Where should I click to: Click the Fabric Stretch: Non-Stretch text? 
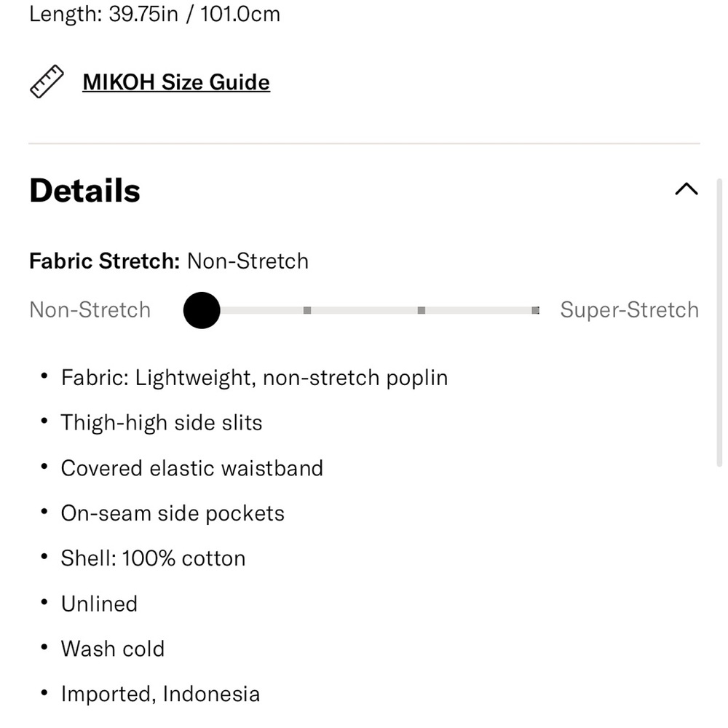pyautogui.click(x=169, y=261)
